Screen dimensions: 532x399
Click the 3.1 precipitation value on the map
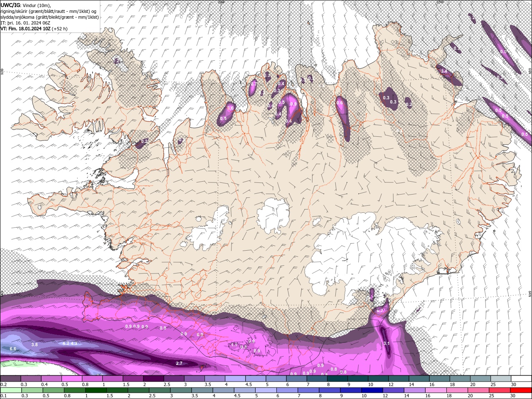[387, 343]
